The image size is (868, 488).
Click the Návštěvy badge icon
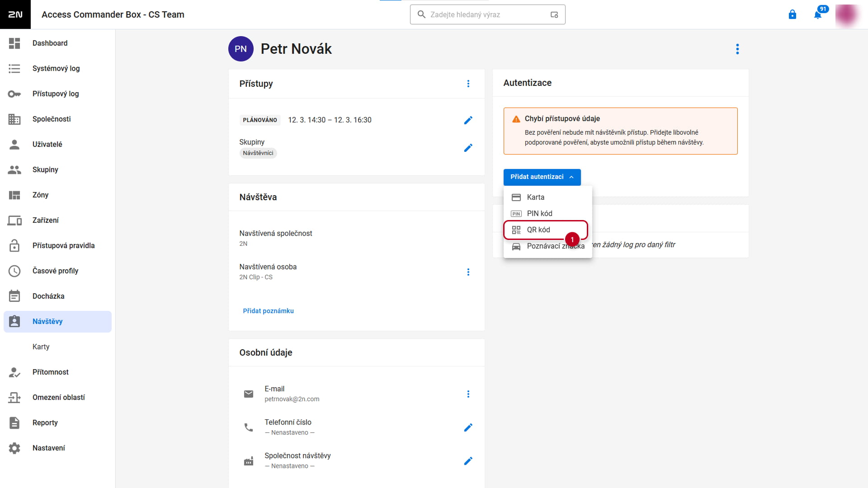[14, 321]
